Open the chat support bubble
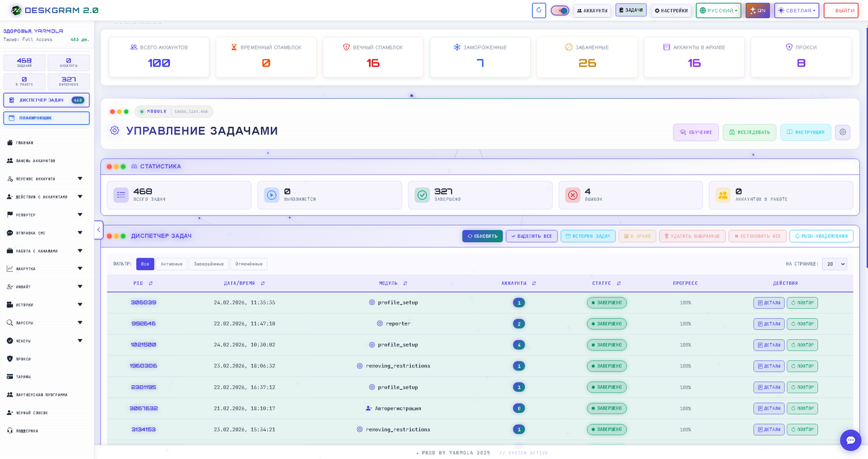868x459 pixels. tap(850, 440)
